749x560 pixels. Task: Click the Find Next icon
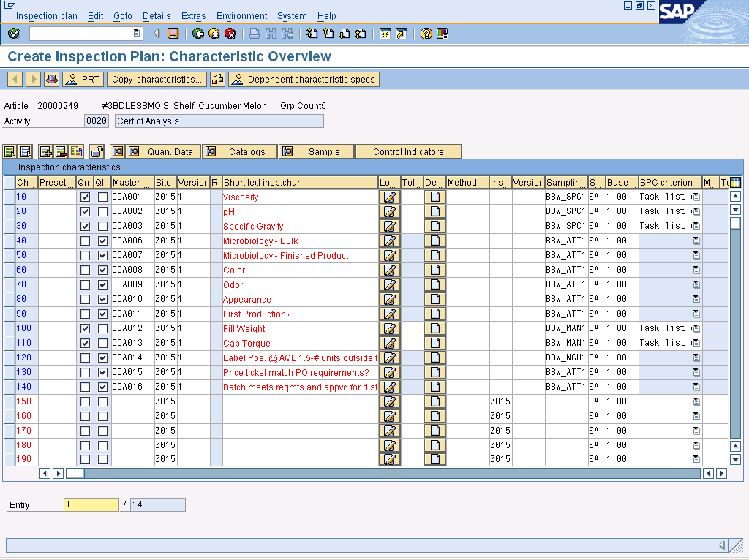[x=287, y=34]
